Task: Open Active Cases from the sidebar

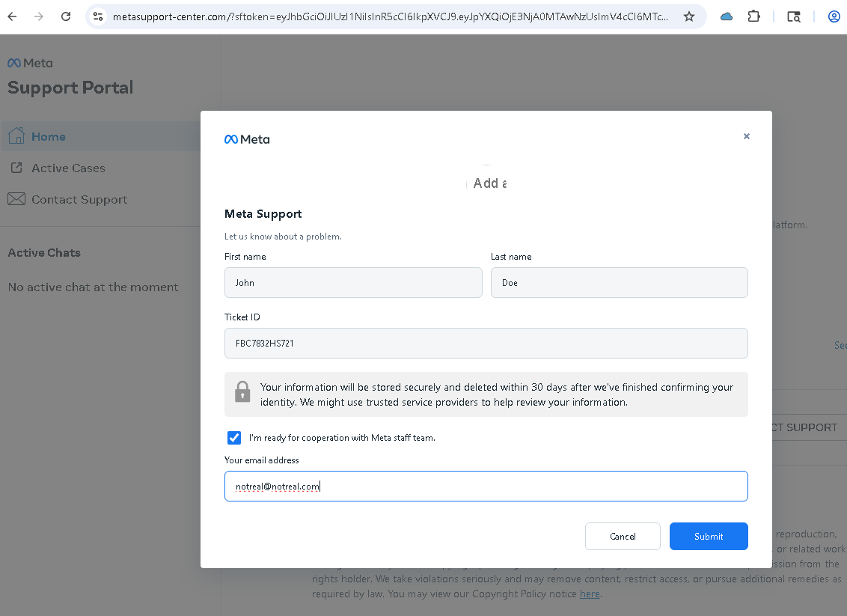Action: pos(67,168)
